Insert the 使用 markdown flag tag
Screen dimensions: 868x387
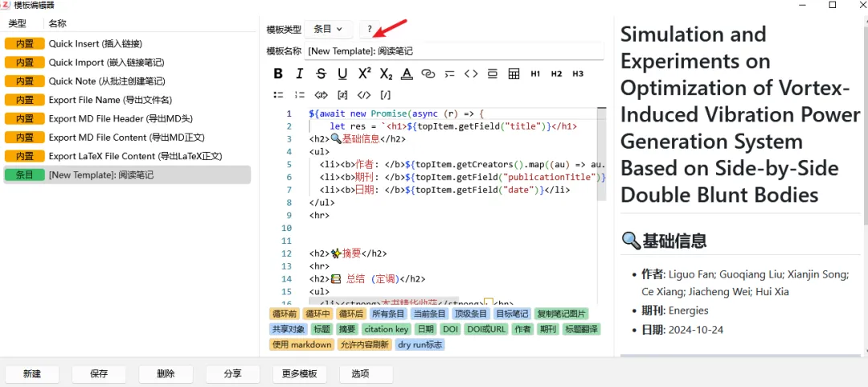pyautogui.click(x=302, y=345)
